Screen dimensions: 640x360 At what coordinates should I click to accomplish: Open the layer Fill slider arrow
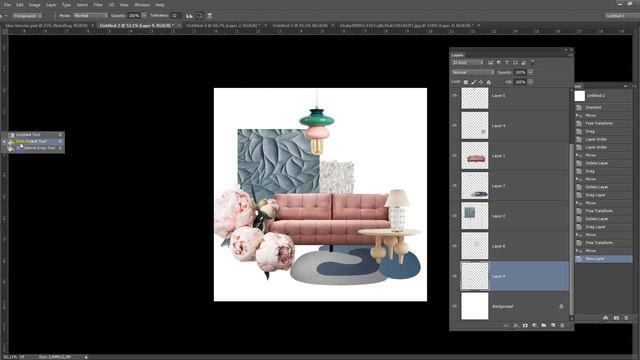pos(530,82)
